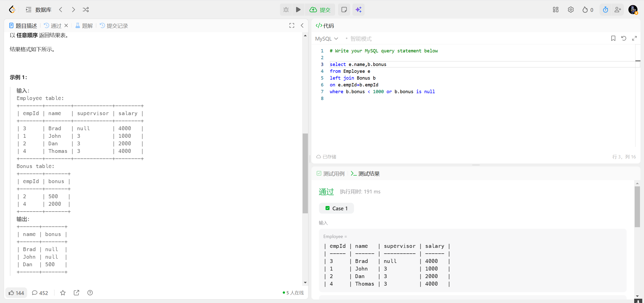644x303 pixels.
Task: Shuffle to a random problem
Action: click(x=86, y=10)
